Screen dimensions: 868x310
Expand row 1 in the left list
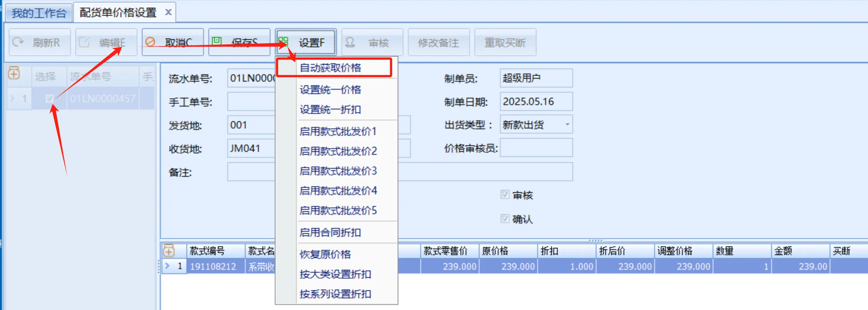tap(13, 98)
